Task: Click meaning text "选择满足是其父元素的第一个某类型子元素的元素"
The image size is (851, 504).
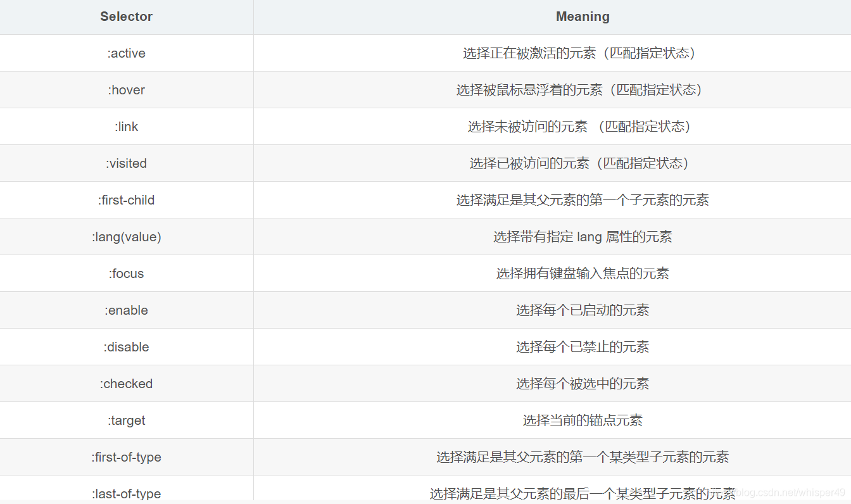Action: [x=583, y=457]
